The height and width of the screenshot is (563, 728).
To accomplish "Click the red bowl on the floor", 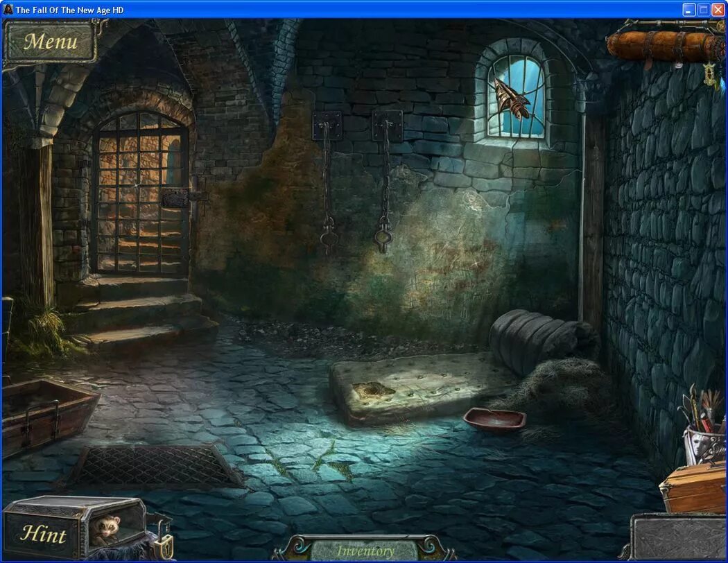I will [x=495, y=419].
